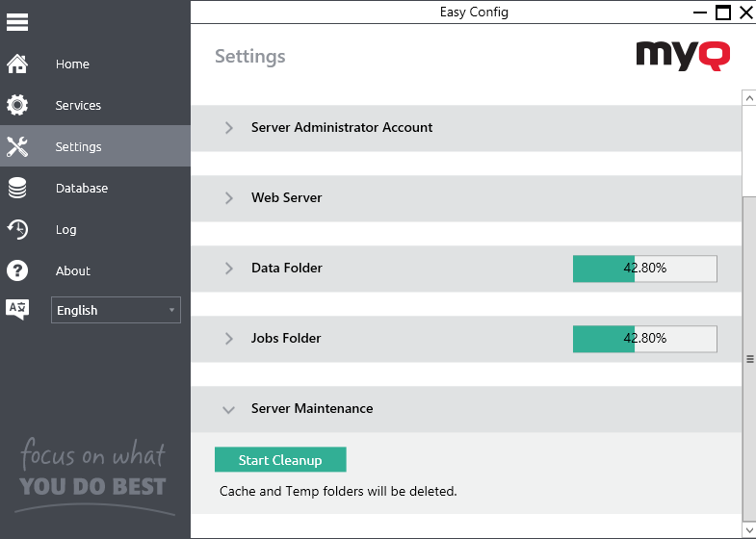
Task: Open the Database menu item
Action: 82,189
